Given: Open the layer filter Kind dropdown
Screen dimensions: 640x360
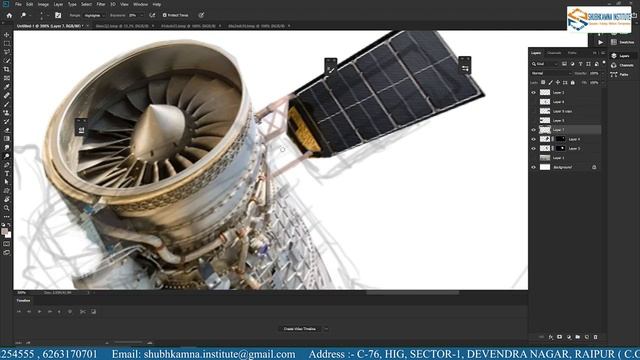Looking at the screenshot, I should [x=545, y=64].
